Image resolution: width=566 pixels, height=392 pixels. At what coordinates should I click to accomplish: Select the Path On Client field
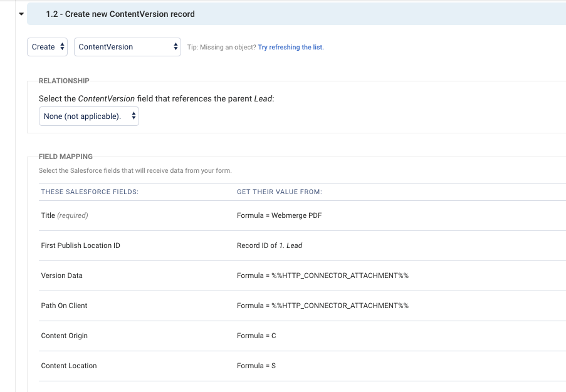[x=64, y=306]
